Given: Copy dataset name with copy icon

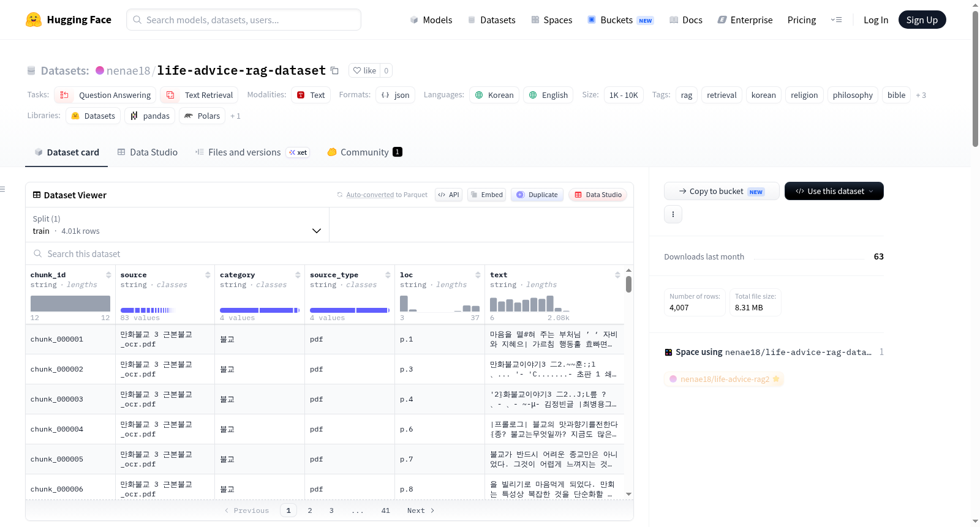Looking at the screenshot, I should pos(334,70).
